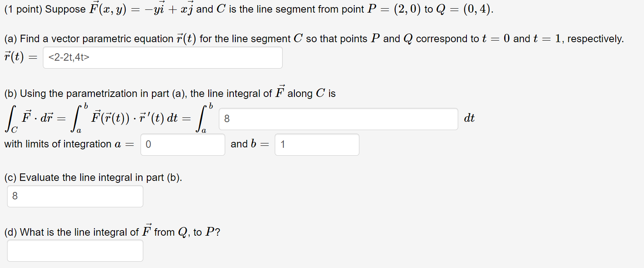The height and width of the screenshot is (268, 644).
Task: Select the value 1 in limit b box
Action: pyautogui.click(x=283, y=145)
